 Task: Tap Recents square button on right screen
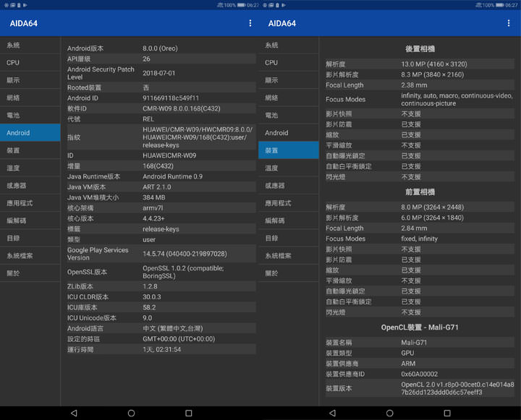coord(447,413)
